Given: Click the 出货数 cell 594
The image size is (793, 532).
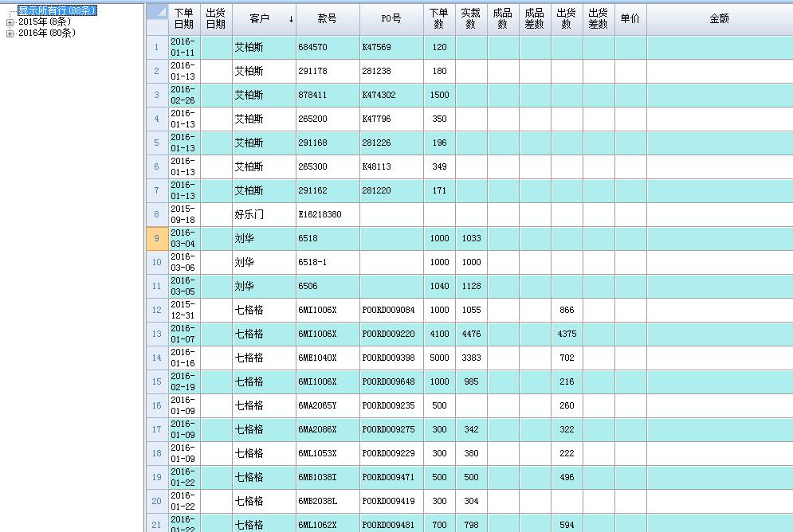Looking at the screenshot, I should pyautogui.click(x=567, y=523).
